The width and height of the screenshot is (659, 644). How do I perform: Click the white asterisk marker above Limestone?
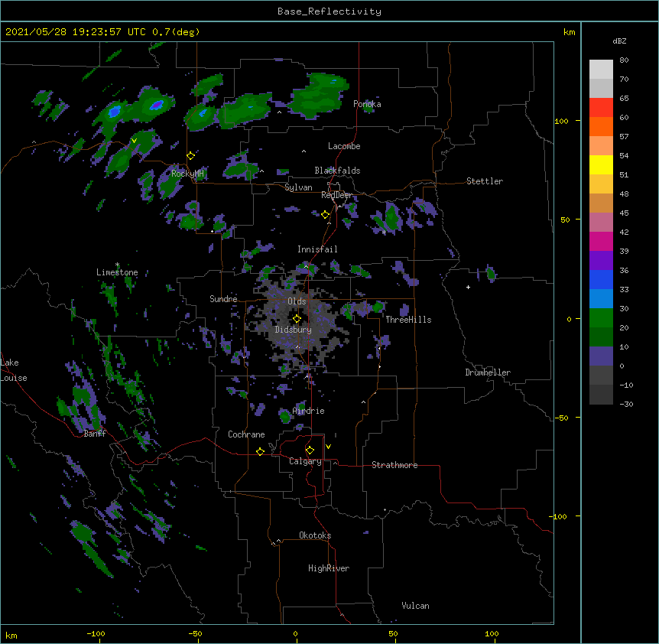click(117, 265)
